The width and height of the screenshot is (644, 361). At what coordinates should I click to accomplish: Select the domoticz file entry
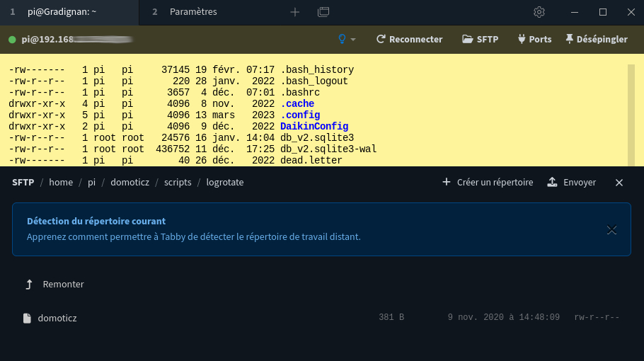57,319
